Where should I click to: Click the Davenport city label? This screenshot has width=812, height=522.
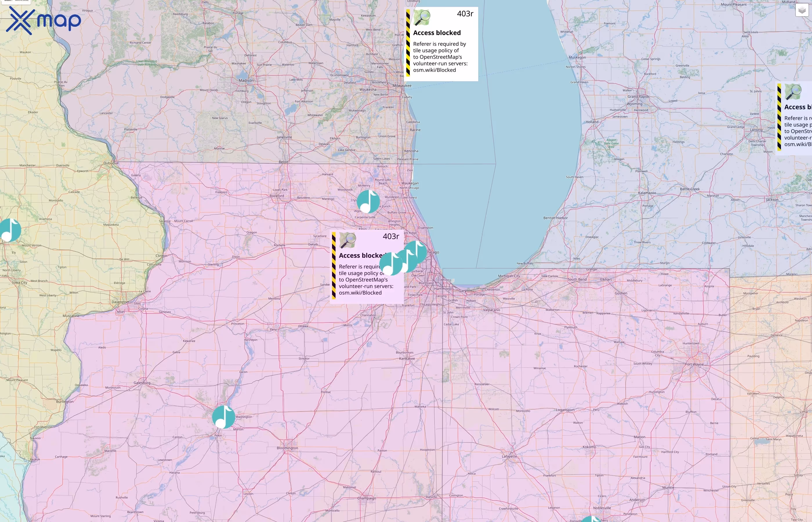point(120,302)
